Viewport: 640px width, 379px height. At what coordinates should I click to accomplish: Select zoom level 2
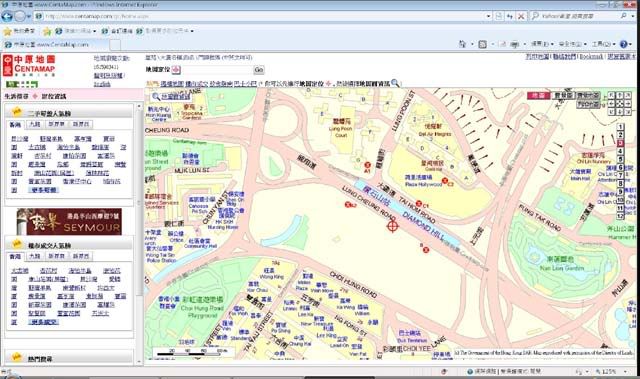click(x=620, y=135)
